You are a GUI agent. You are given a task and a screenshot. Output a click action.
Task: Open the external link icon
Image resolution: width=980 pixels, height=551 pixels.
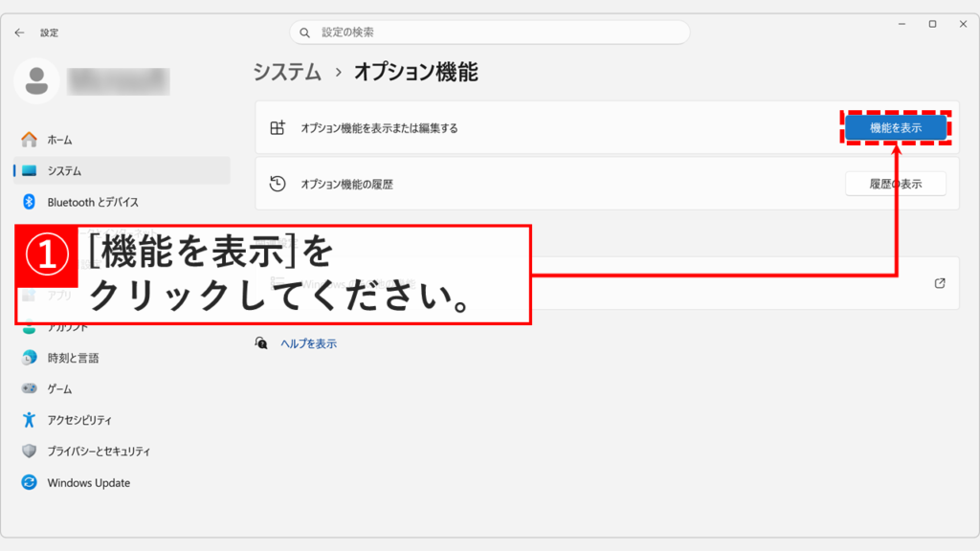click(x=940, y=283)
